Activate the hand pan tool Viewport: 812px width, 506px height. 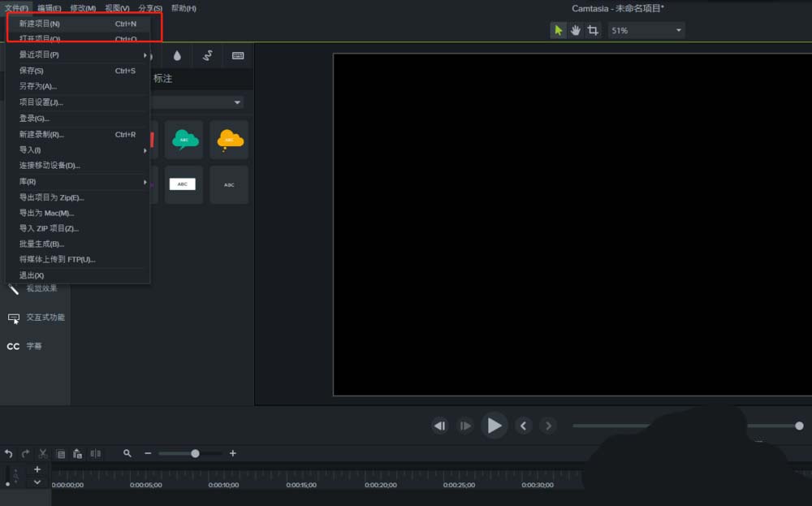576,30
